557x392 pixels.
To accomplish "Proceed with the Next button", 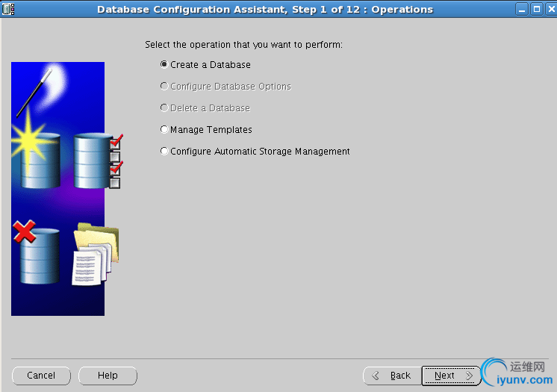I will point(451,376).
